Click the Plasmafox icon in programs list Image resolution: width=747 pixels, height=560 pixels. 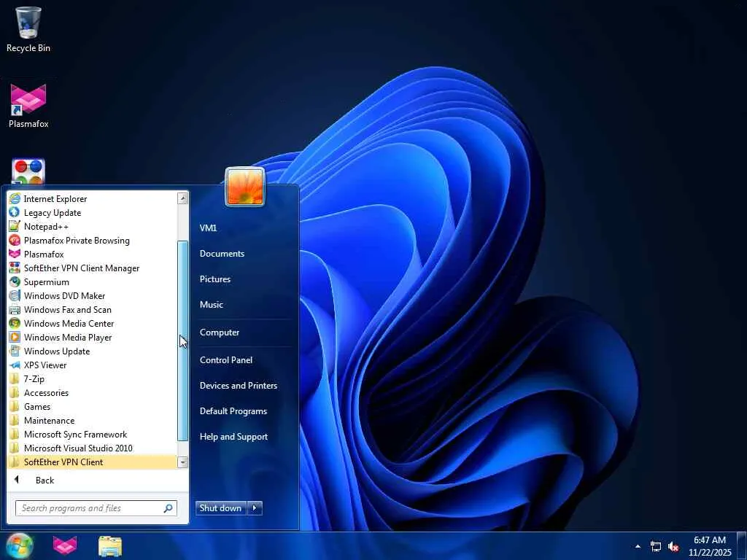tap(15, 254)
